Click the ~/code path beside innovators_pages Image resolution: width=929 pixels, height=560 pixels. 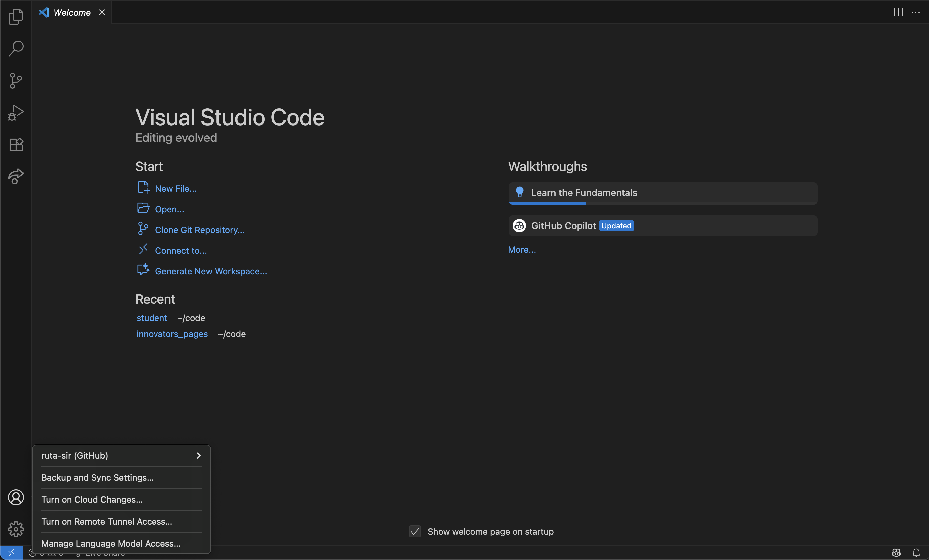click(x=232, y=334)
